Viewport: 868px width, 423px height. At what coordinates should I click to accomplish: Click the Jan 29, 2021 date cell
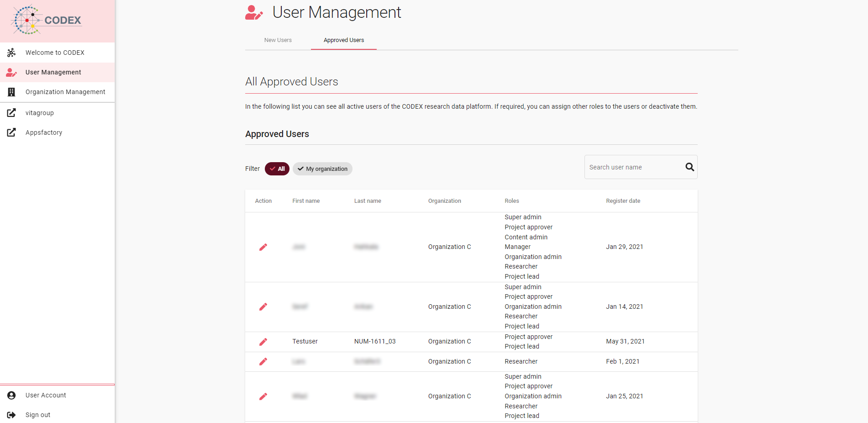tap(625, 247)
